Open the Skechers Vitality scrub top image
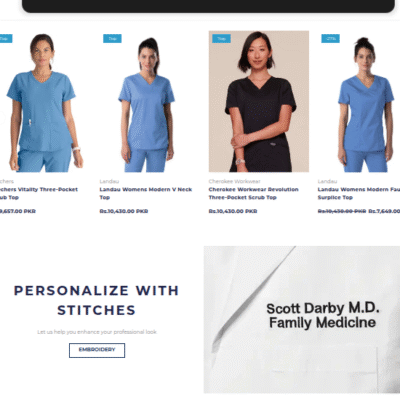The image size is (400, 400). coord(41,102)
